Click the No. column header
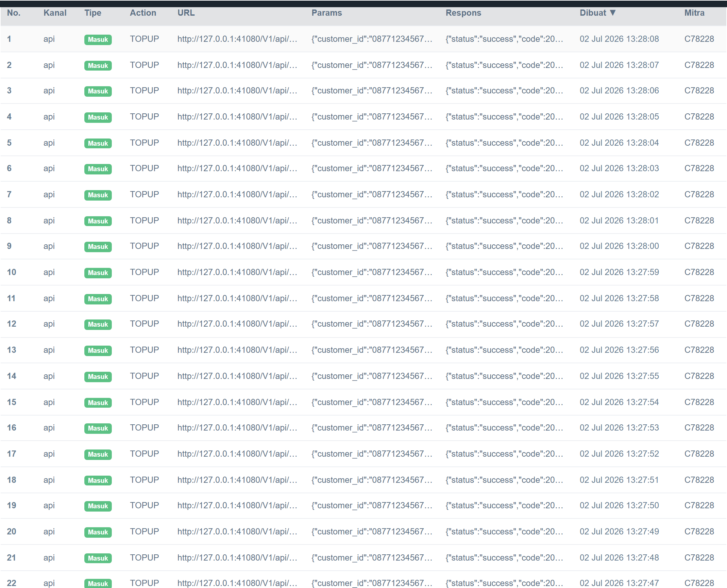 (14, 13)
